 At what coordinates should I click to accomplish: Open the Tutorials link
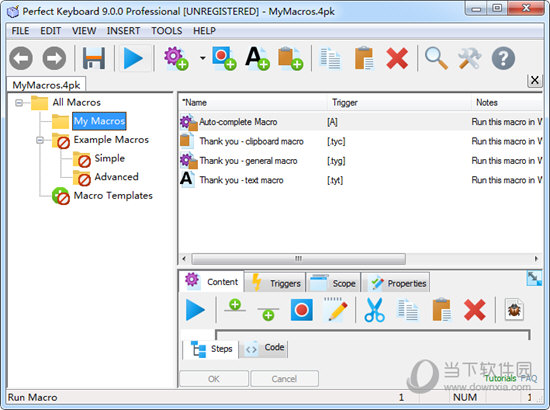(x=500, y=378)
